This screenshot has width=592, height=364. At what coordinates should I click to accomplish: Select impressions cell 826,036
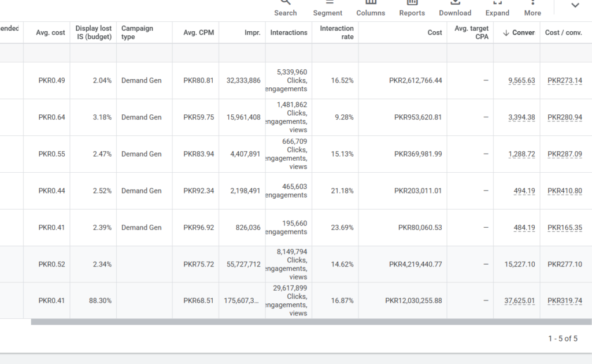tap(248, 228)
